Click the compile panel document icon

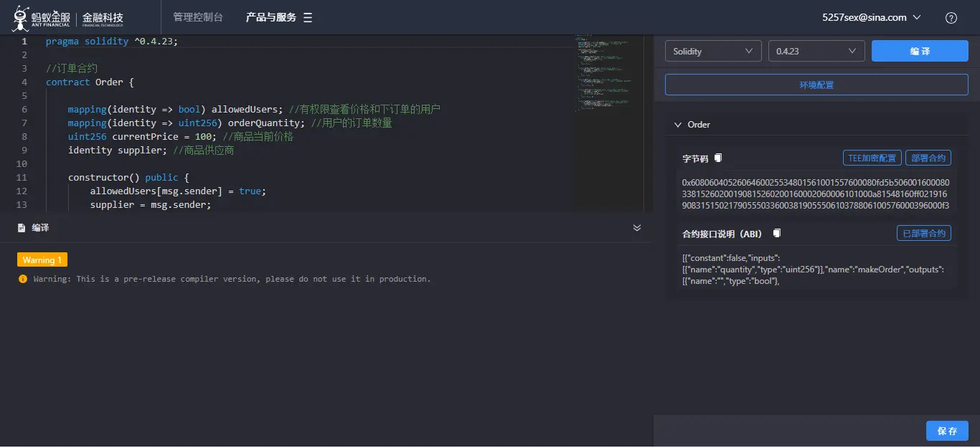click(22, 228)
